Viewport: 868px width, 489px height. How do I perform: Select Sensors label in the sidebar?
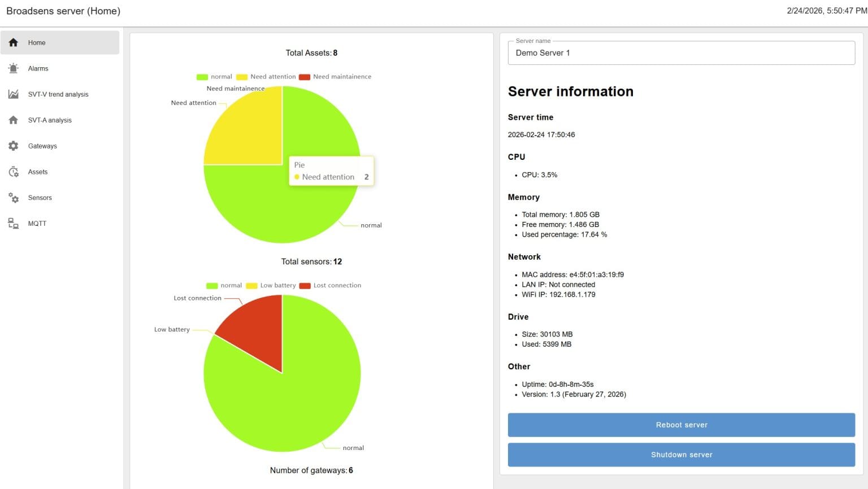(x=40, y=198)
